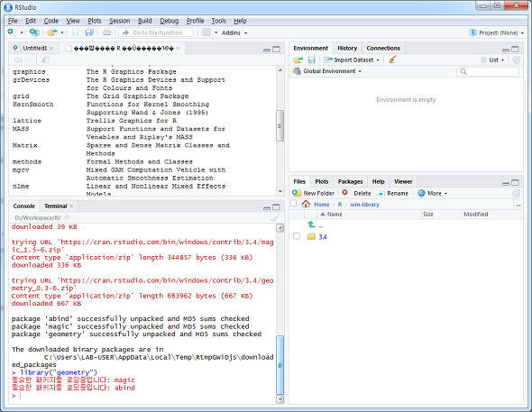The width and height of the screenshot is (532, 412).
Task: Expand the recent files dropdown arrow
Action: point(62,32)
